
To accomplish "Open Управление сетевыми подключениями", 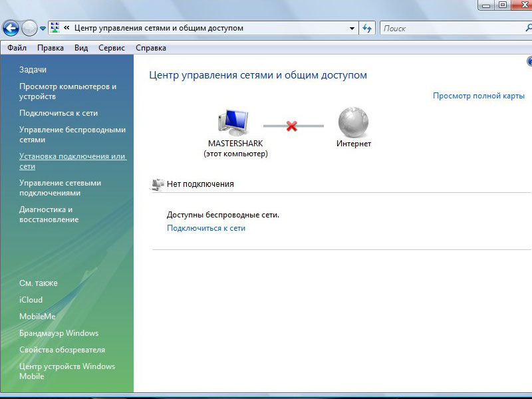I will coord(60,188).
